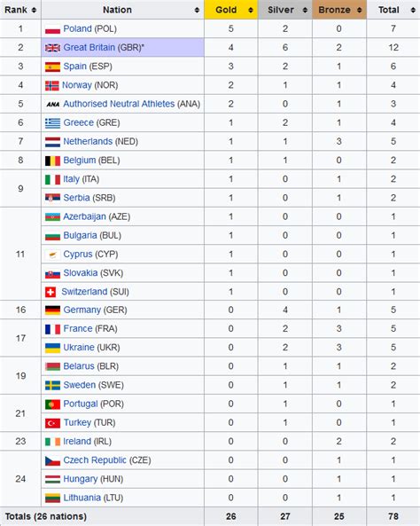This screenshot has height=526, width=420.
Task: Open the Germany link
Action: click(82, 310)
